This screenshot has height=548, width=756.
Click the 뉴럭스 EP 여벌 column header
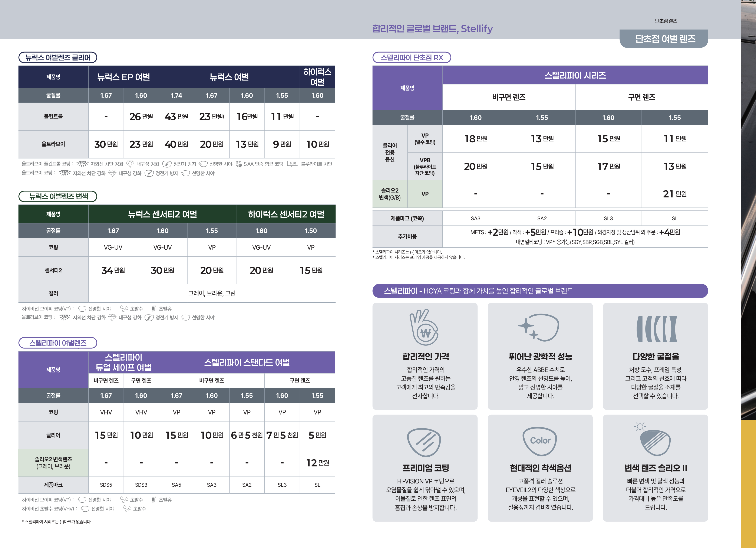click(123, 77)
